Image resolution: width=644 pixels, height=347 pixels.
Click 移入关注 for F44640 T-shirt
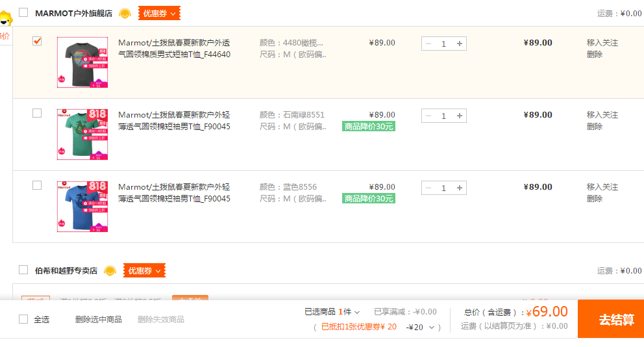(x=602, y=43)
